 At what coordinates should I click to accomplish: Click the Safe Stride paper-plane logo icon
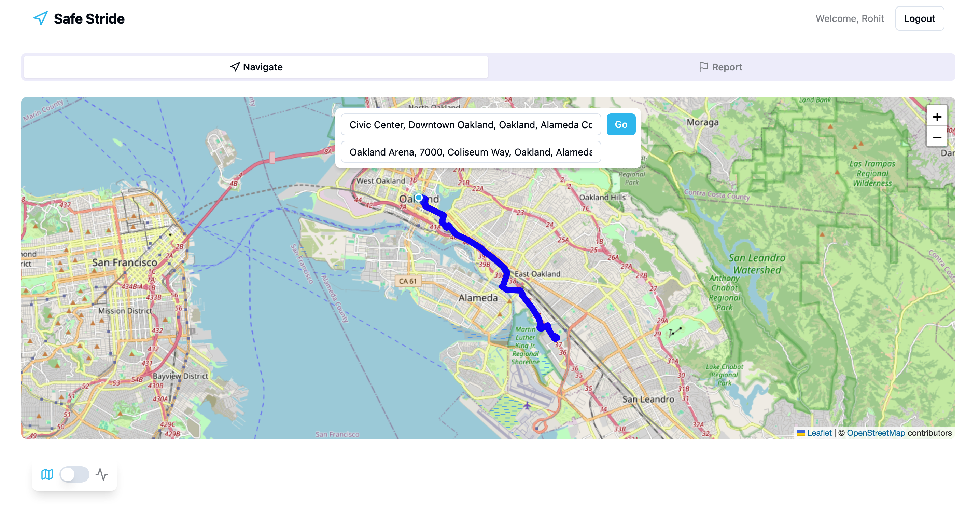[41, 18]
